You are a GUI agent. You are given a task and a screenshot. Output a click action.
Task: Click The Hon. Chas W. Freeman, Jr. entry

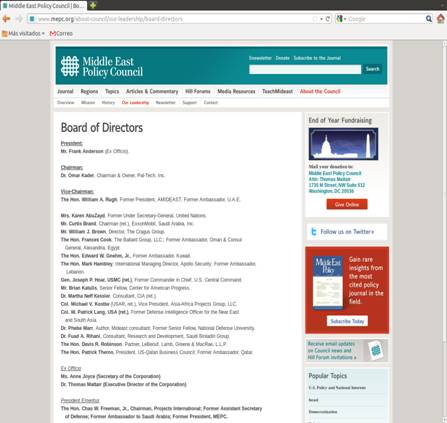(x=161, y=412)
